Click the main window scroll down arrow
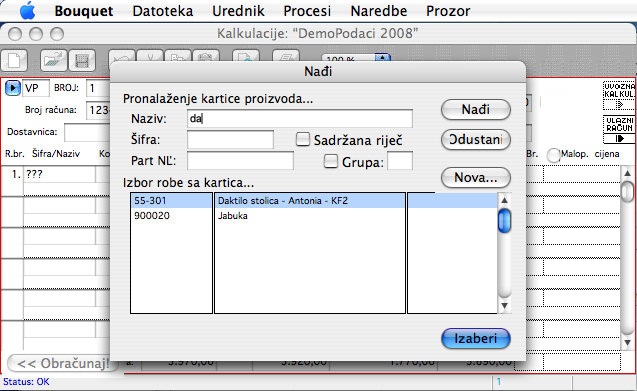 click(x=628, y=343)
